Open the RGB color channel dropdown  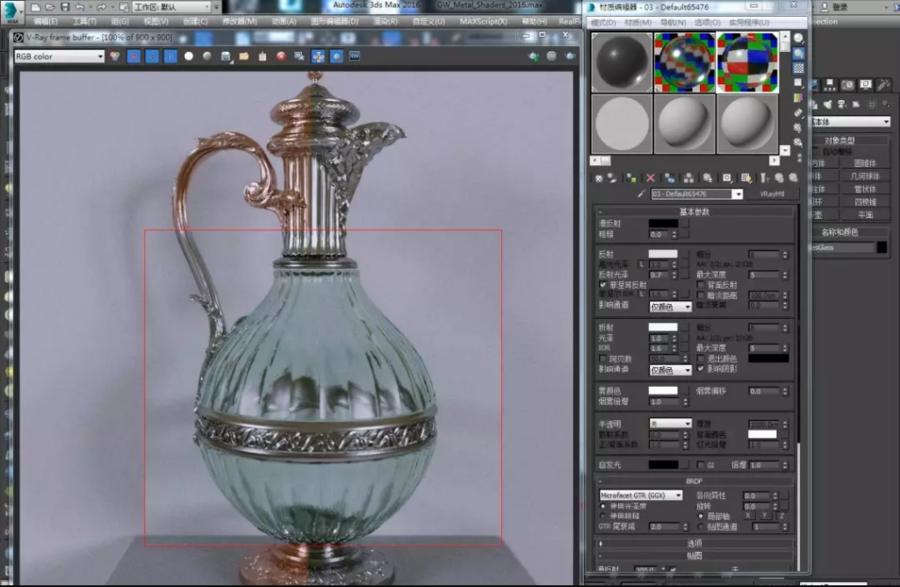click(59, 56)
